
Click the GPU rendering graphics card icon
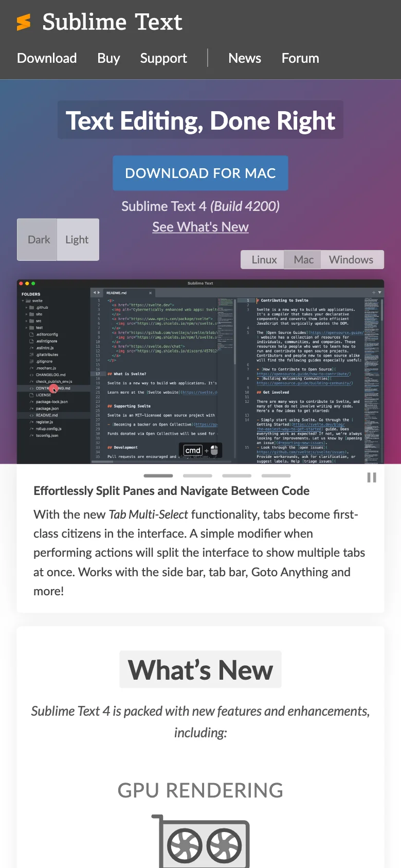coord(200,841)
